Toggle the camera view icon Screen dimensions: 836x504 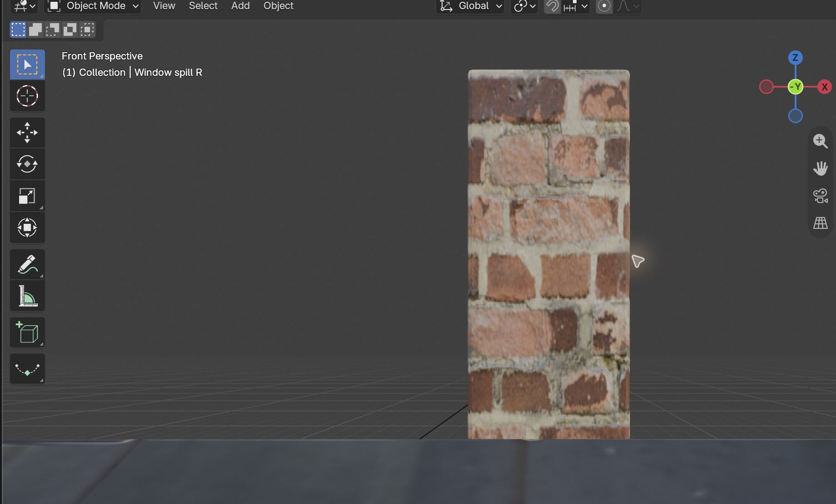click(x=820, y=196)
